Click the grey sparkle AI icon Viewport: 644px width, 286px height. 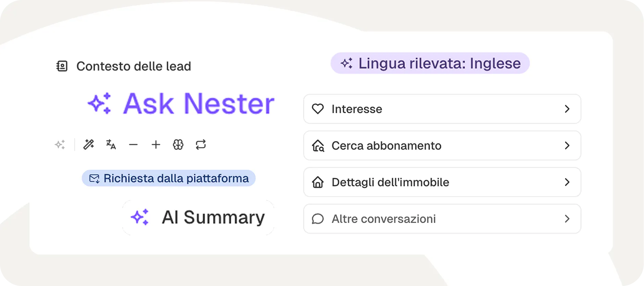tap(60, 145)
